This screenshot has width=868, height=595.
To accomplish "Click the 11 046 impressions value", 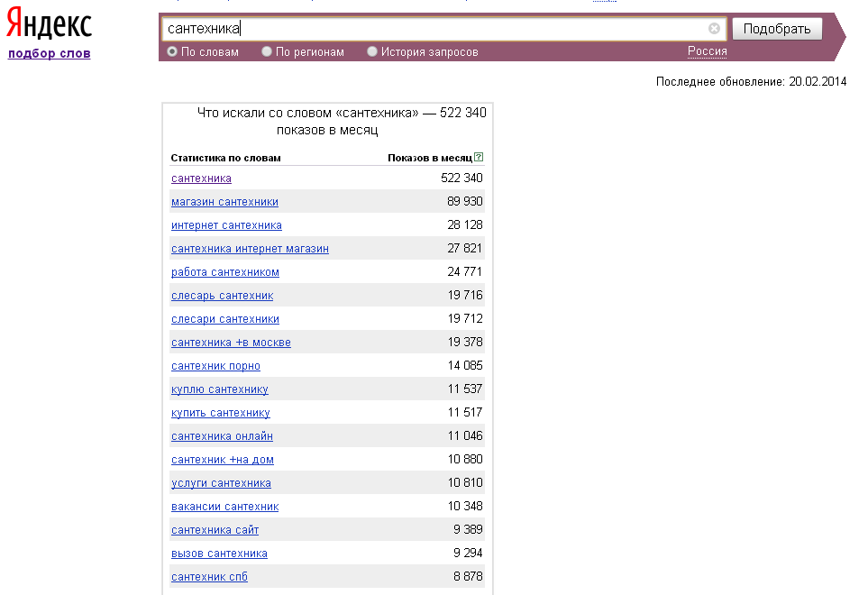I will pyautogui.click(x=465, y=435).
